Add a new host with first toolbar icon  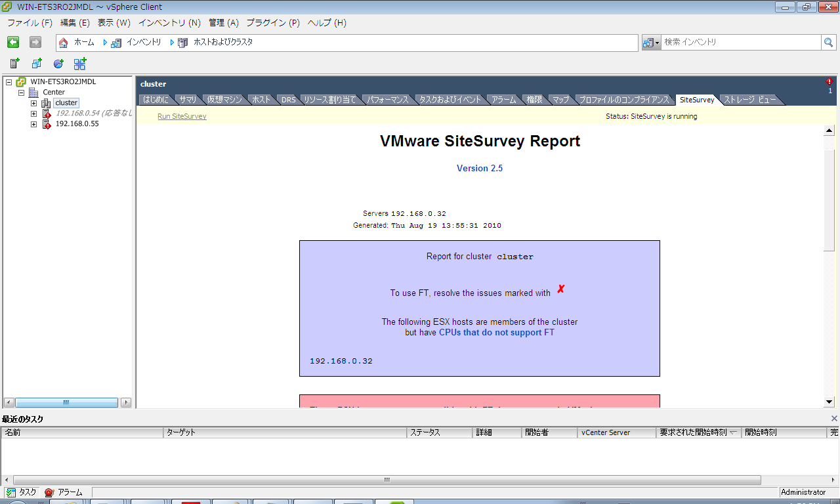click(x=14, y=64)
